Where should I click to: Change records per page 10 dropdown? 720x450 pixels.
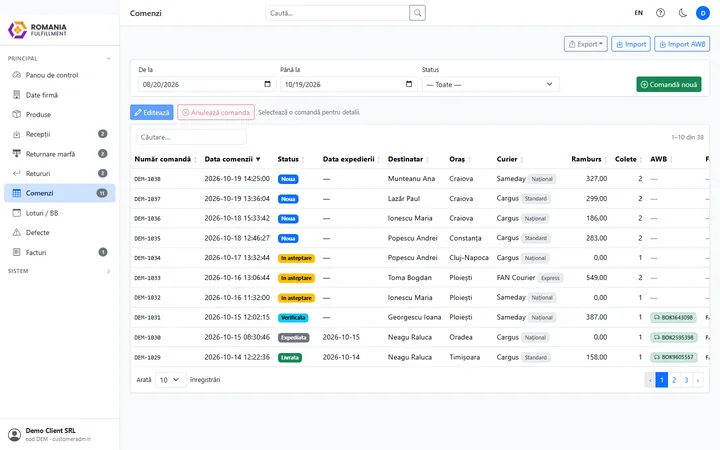pos(170,380)
